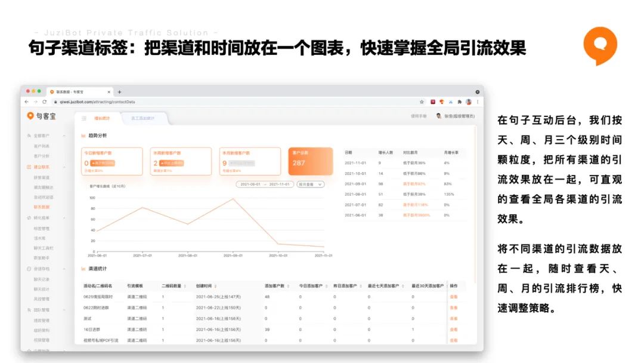This screenshot has height=363, width=644.
Task: Sort by 最近七天添加客户 column arrows
Action: 403,286
